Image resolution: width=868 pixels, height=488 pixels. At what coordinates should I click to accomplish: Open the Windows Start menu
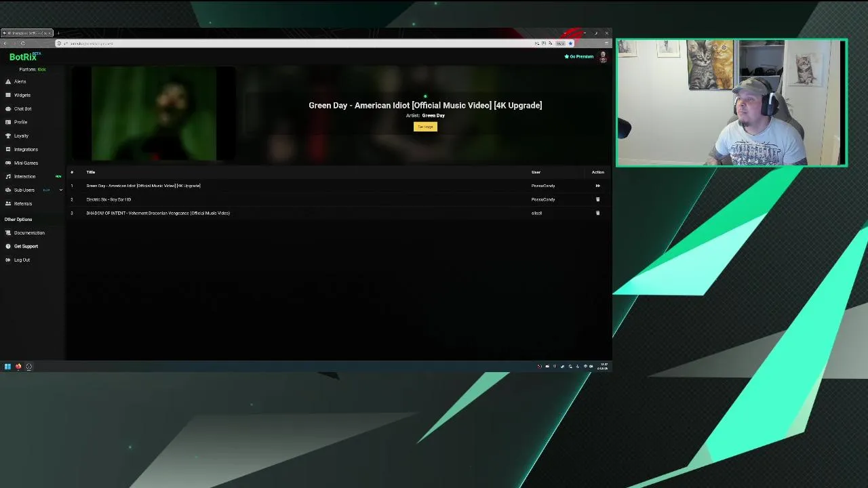point(7,367)
